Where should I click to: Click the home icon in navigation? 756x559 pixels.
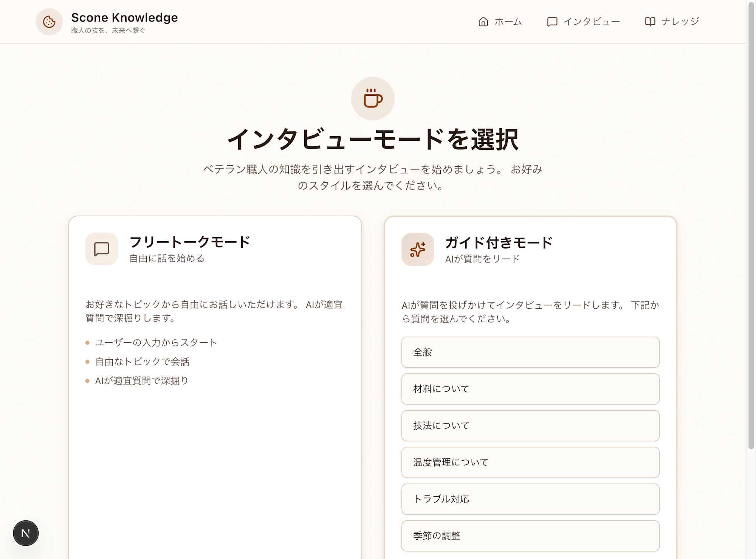483,22
